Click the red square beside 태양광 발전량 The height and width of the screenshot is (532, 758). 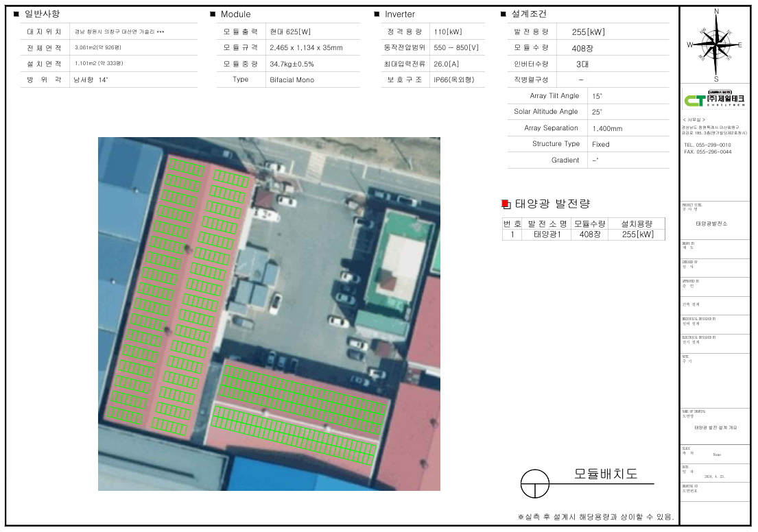505,204
